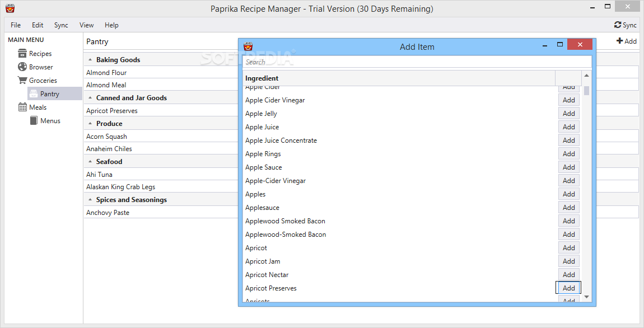Image resolution: width=644 pixels, height=328 pixels.
Task: Select the Pantry drawer icon
Action: point(34,93)
